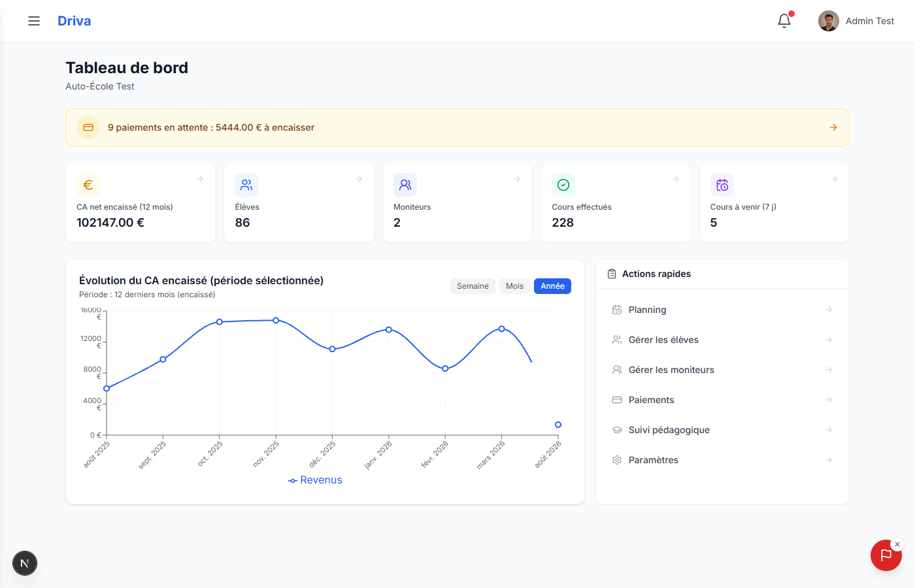
Task: Open the Moniteurs card arrow
Action: 517,179
